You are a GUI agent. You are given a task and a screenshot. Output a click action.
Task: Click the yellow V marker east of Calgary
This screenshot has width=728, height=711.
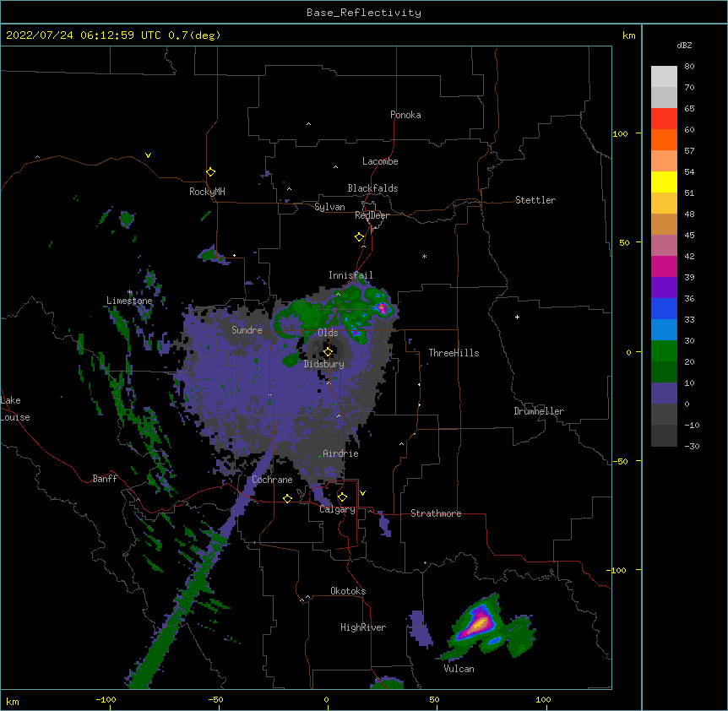362,493
